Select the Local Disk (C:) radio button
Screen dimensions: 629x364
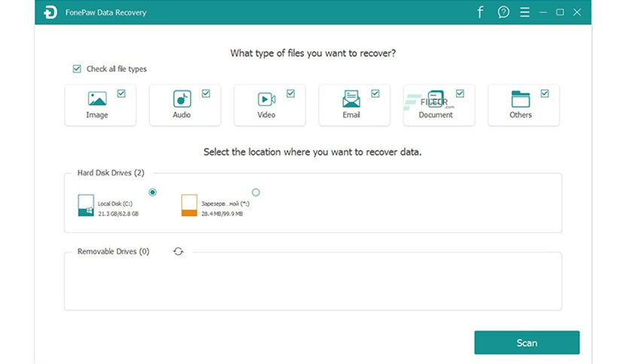click(153, 193)
